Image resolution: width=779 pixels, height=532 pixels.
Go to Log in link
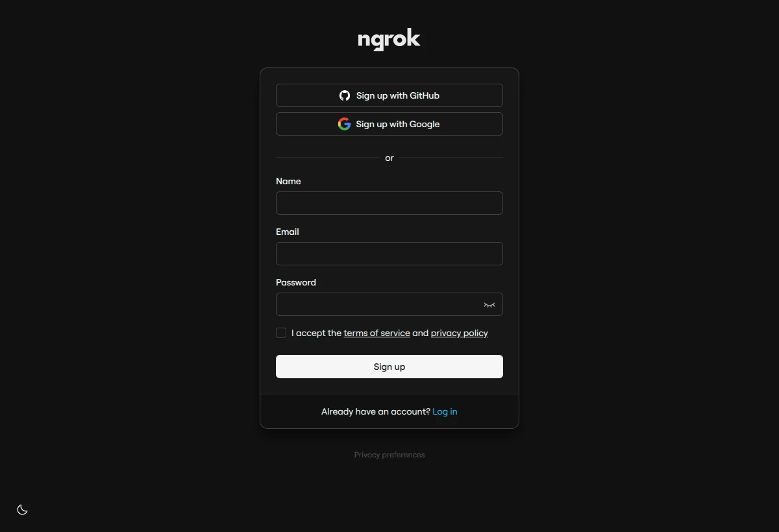[445, 411]
